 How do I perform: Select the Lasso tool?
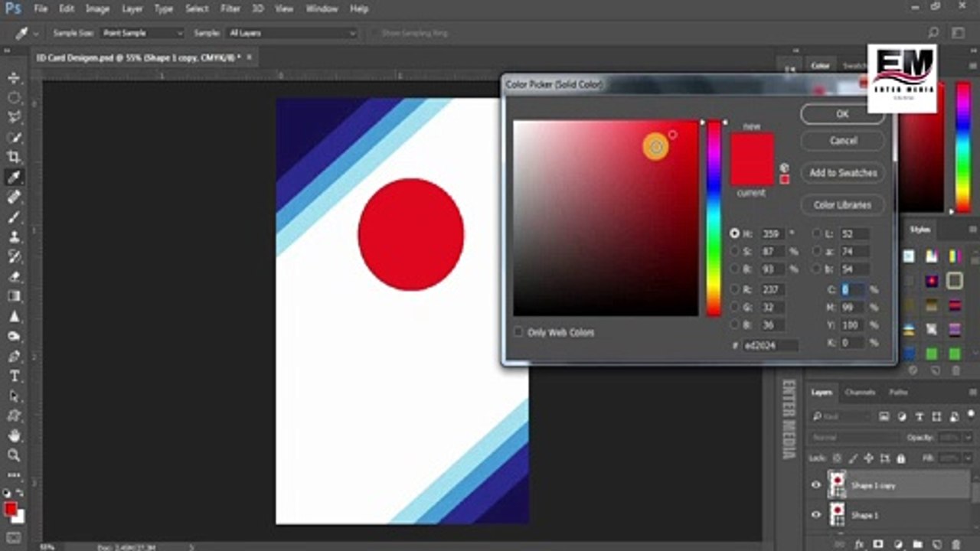[x=14, y=118]
